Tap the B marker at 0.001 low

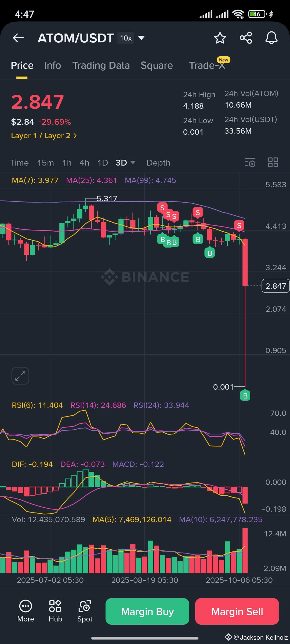245,395
